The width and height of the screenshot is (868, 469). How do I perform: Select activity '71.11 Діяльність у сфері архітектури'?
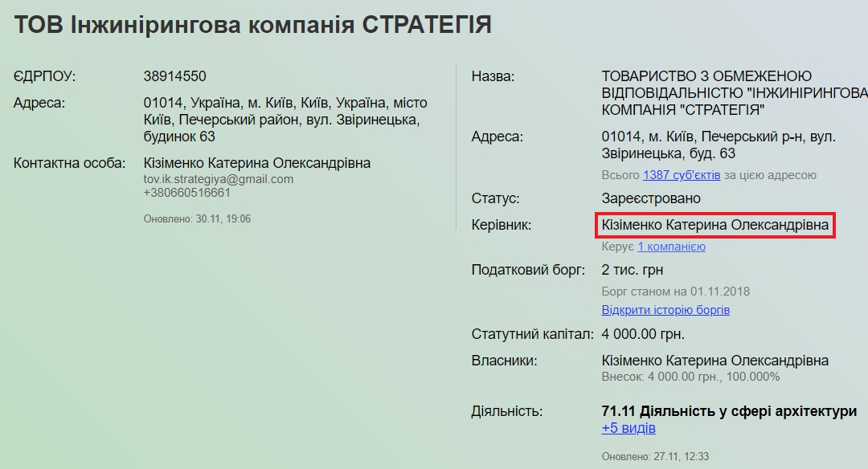click(729, 411)
